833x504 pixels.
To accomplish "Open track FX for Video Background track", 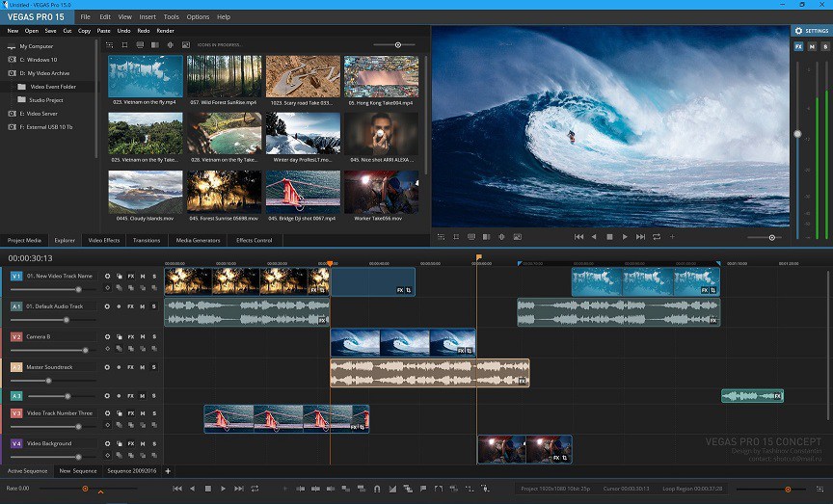I will [131, 443].
